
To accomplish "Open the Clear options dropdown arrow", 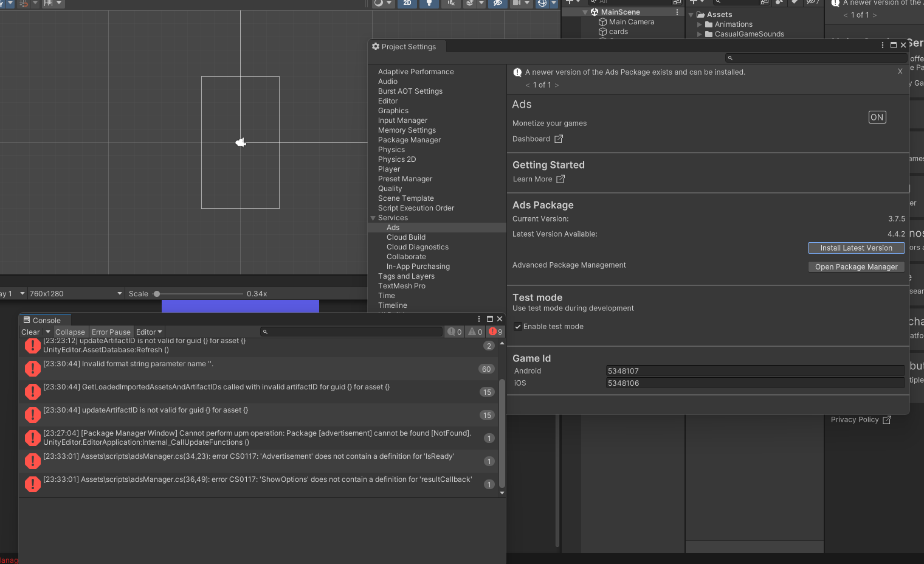I will point(48,332).
